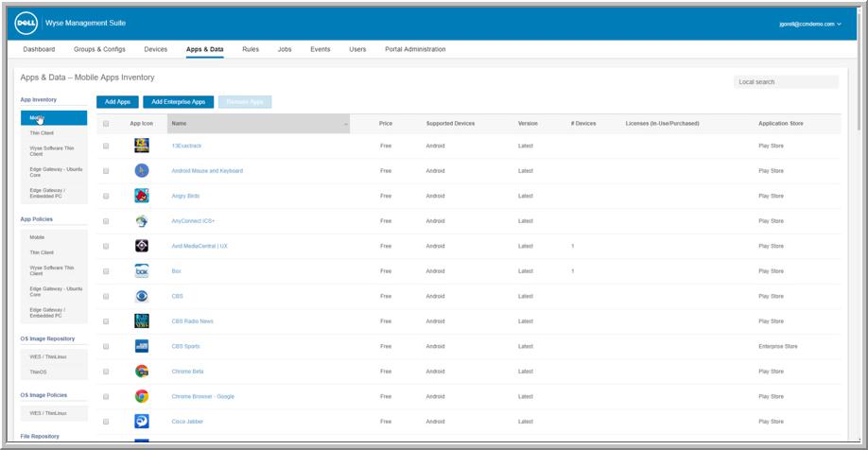Open the Android Mouse and Keyboard link

pyautogui.click(x=207, y=170)
